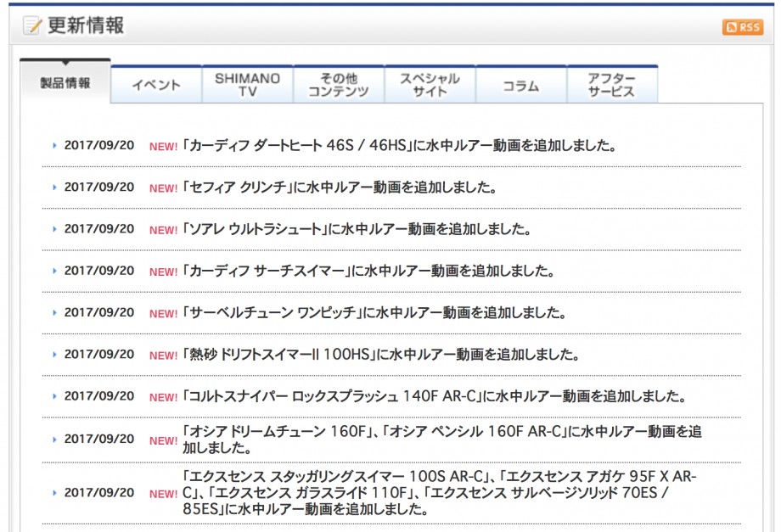Open the コルトスナイパー ロックスプラッシュ 140F news link
Viewport: 781px width, 532px height.
[x=435, y=396]
